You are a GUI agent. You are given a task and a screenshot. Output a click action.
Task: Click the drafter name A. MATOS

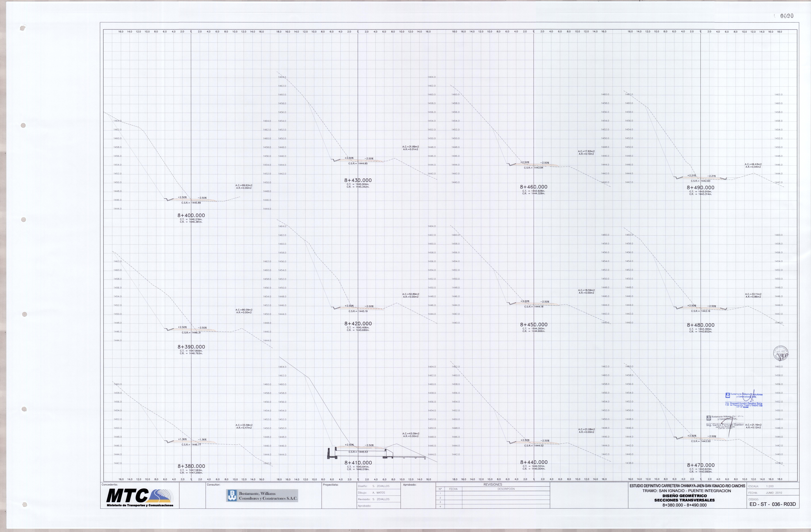coord(379,493)
